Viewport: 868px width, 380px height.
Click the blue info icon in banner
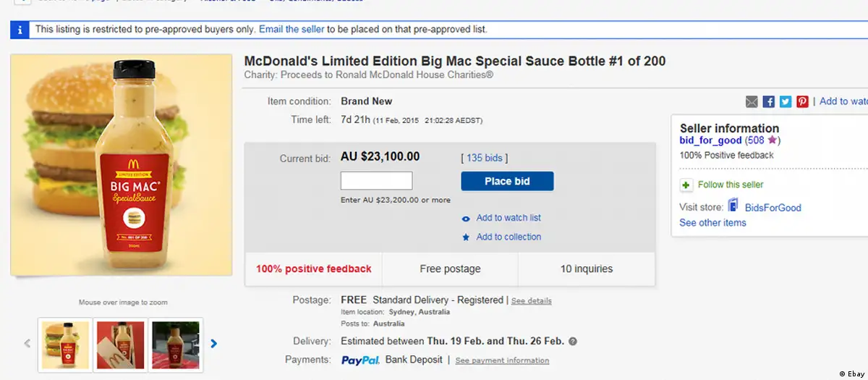19,30
